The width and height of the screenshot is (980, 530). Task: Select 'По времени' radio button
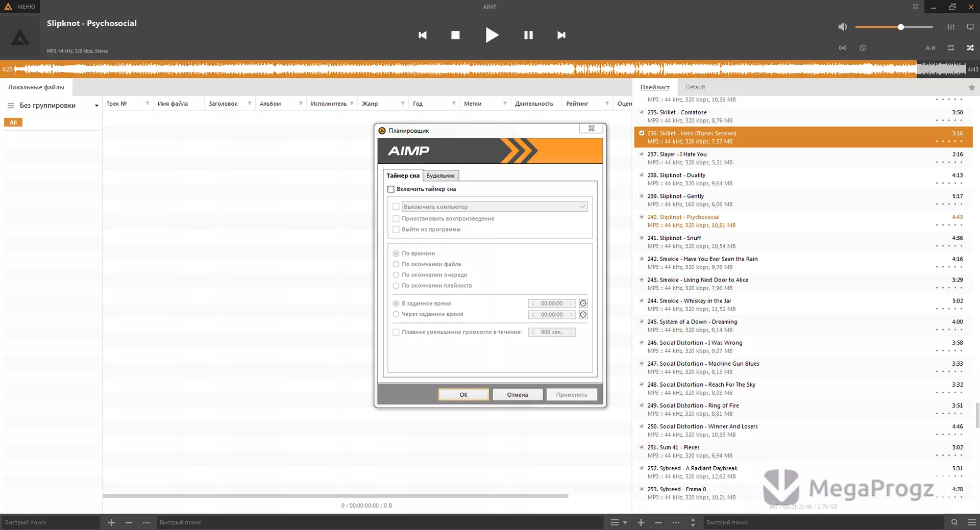click(x=396, y=254)
